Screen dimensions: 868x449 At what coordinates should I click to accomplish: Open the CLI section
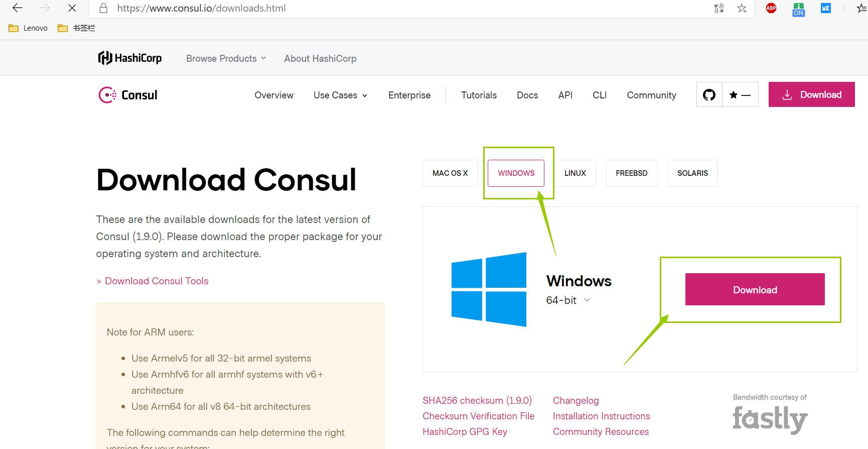pyautogui.click(x=600, y=95)
